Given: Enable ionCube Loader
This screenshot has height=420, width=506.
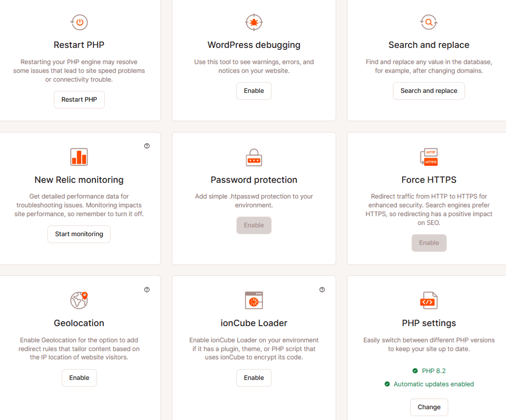Looking at the screenshot, I should tap(254, 378).
